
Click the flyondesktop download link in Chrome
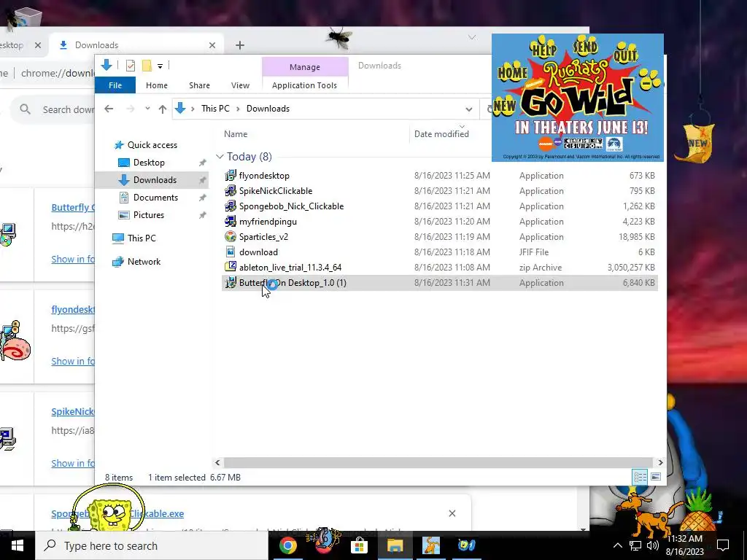click(72, 309)
